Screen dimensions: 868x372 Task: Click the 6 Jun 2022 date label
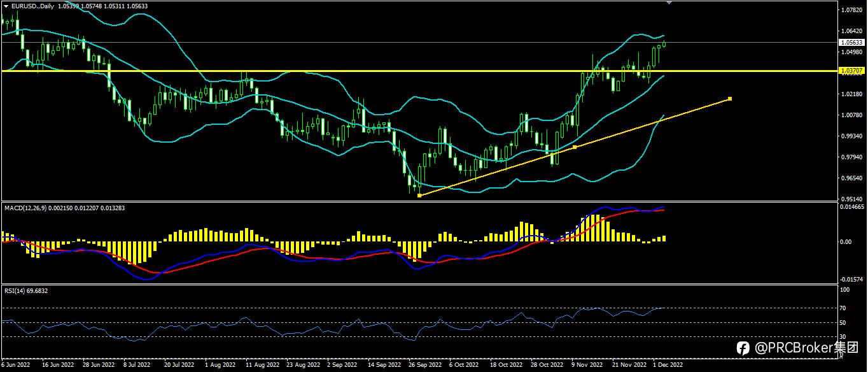point(16,366)
